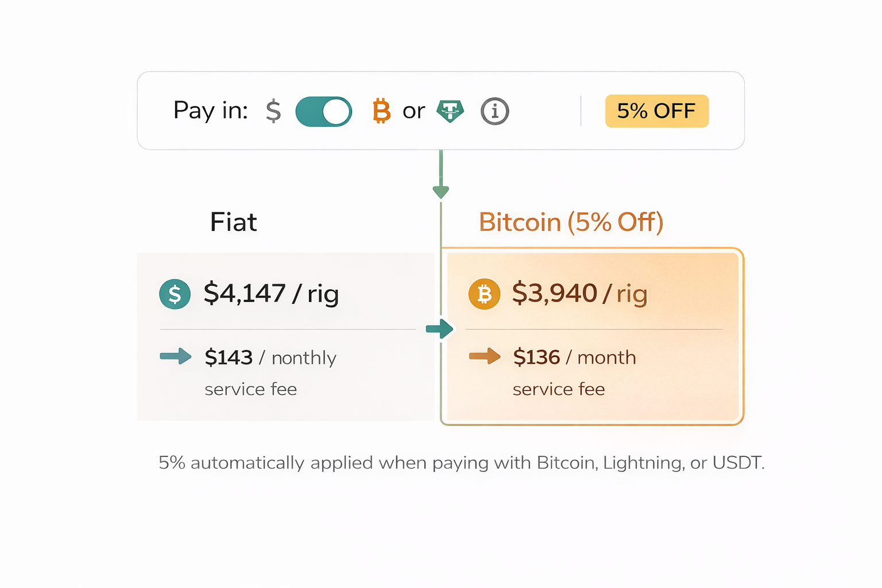Click the orange arrow beside $136

pyautogui.click(x=485, y=356)
